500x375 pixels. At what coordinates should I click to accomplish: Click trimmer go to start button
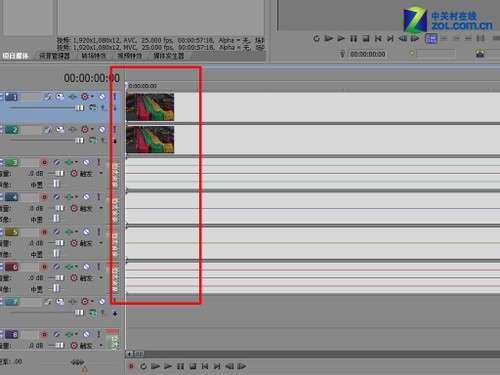(378, 39)
